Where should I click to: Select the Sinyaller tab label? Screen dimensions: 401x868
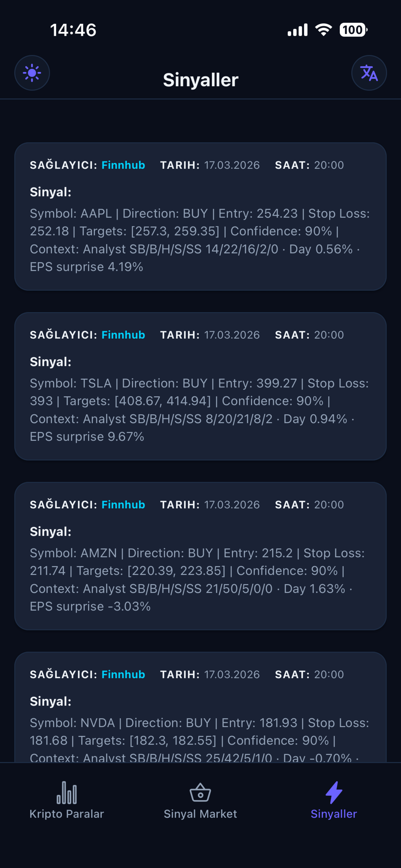click(334, 814)
